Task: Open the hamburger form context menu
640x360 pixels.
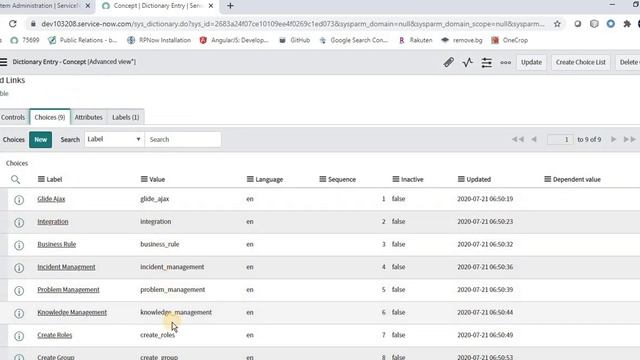Action: pos(4,62)
